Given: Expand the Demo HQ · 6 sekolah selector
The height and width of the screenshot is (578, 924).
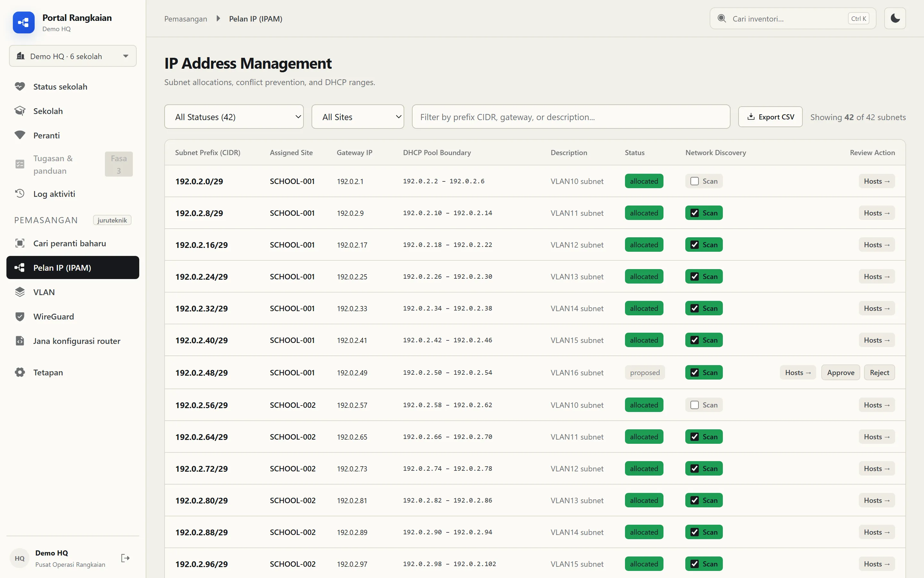Looking at the screenshot, I should (x=73, y=56).
